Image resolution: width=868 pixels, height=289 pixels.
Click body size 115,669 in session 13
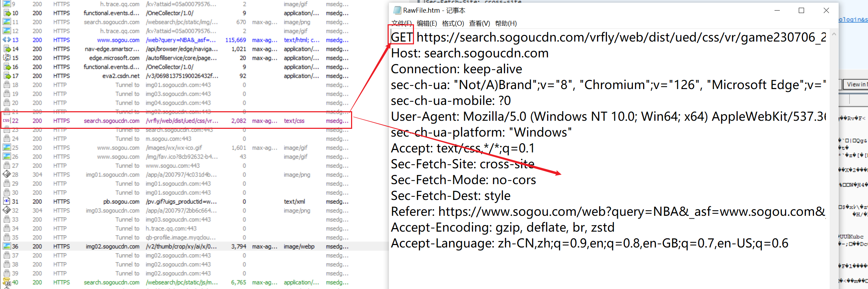click(235, 40)
